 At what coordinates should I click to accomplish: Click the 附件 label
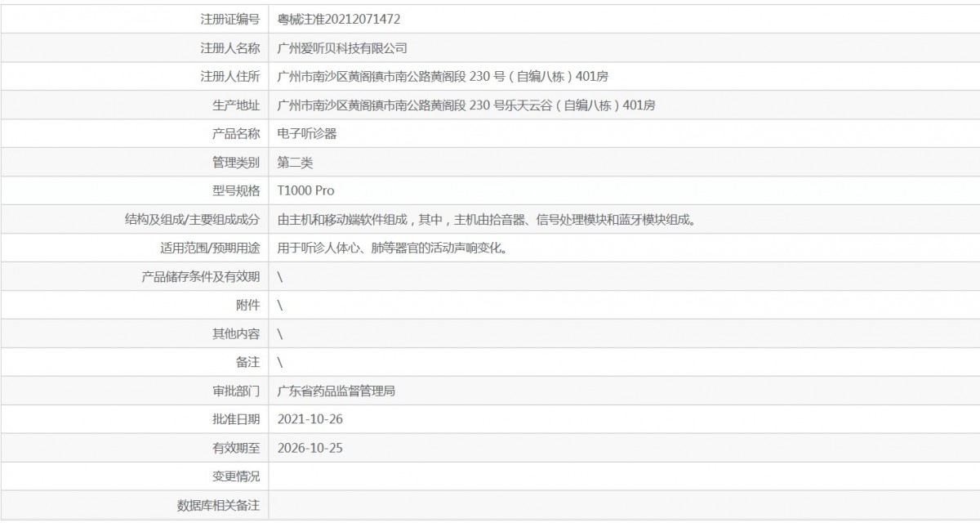click(x=247, y=305)
